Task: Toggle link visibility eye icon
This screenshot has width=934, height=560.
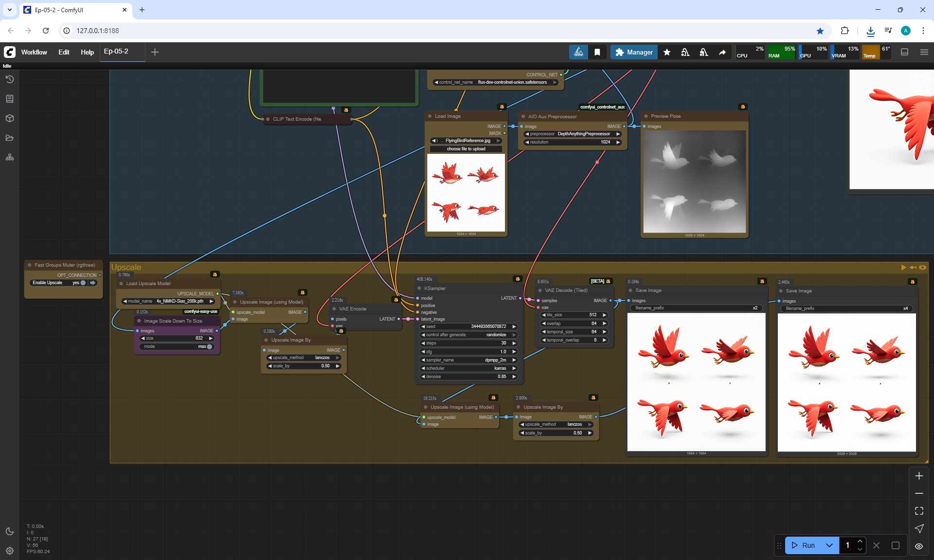Action: coord(919,546)
